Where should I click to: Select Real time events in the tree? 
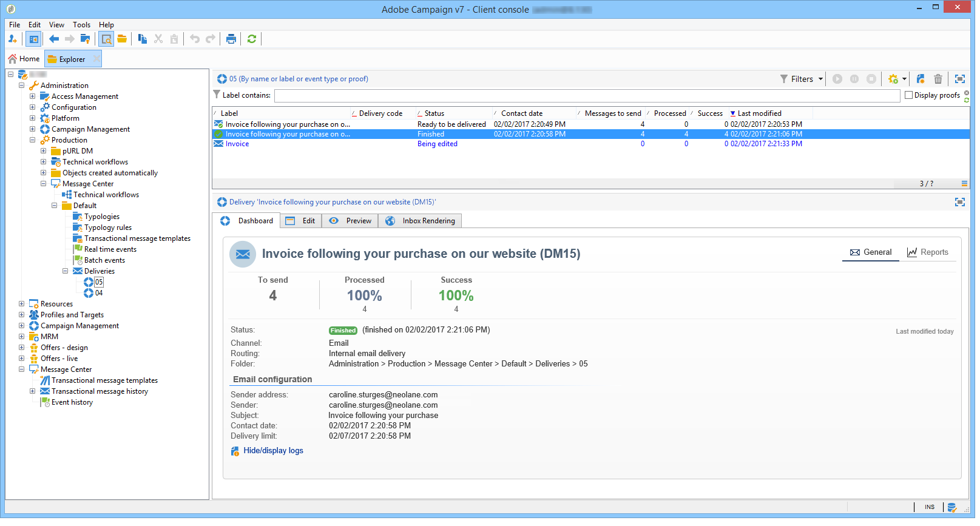click(x=110, y=249)
